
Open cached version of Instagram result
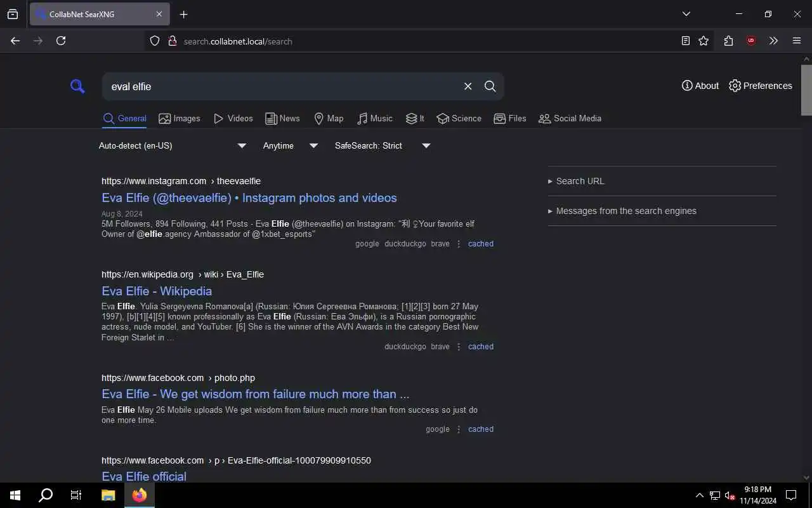[481, 244]
